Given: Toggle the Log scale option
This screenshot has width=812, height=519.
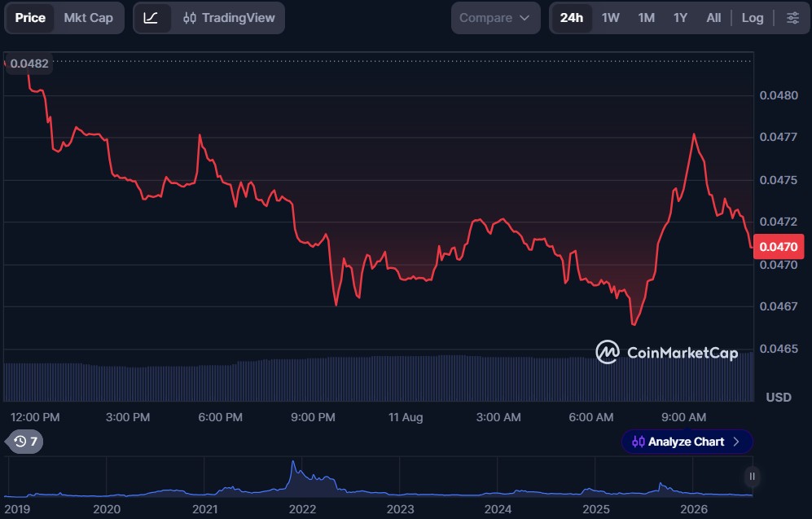Looking at the screenshot, I should [x=753, y=18].
